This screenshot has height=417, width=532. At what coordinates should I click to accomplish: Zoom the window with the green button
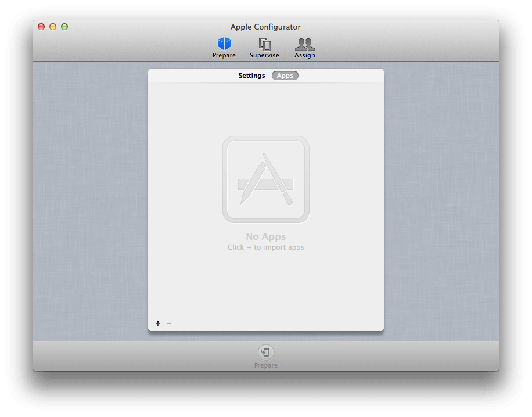point(64,27)
